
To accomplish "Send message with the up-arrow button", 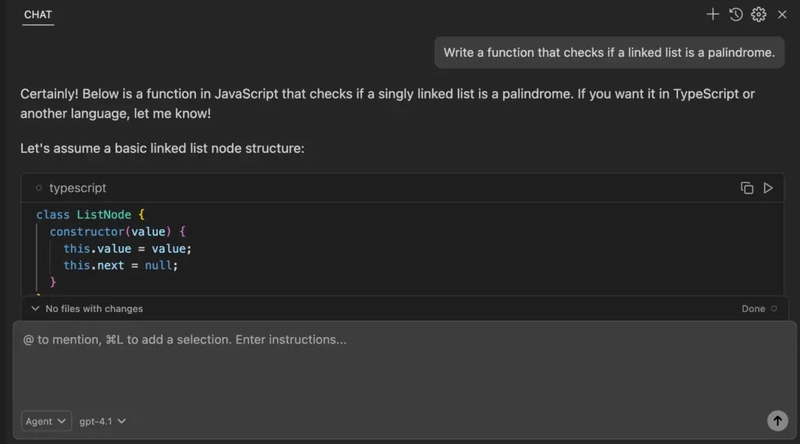I will click(778, 421).
